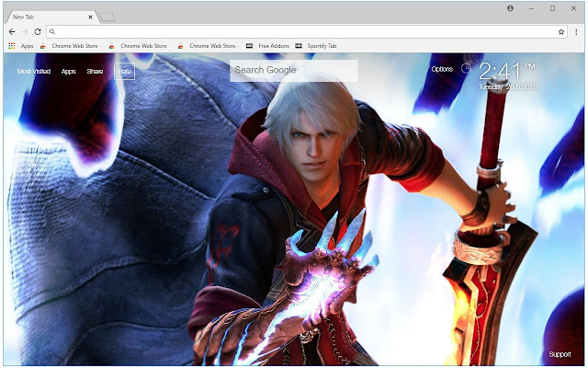
Task: Open a new tab with the new-tab button
Action: [x=107, y=17]
